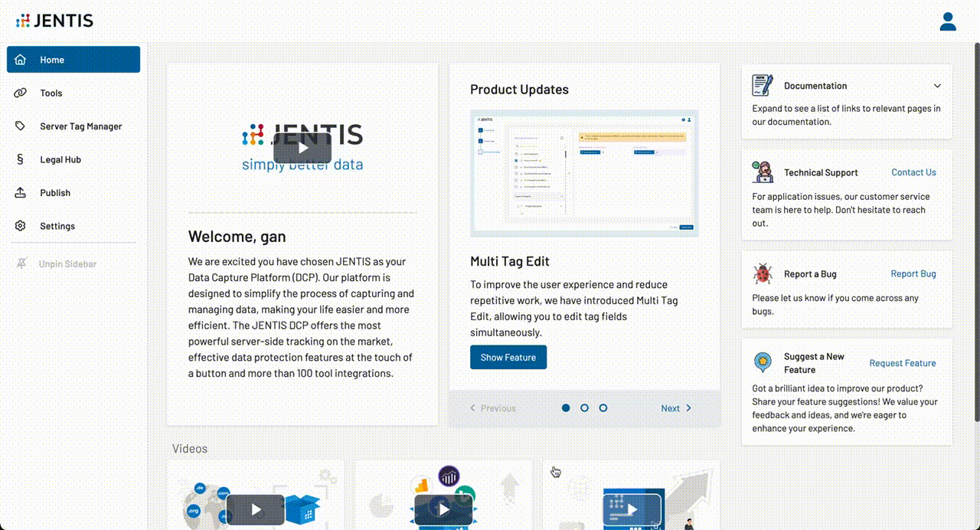Open Legal Hub menu item
This screenshot has width=980, height=530.
point(73,159)
